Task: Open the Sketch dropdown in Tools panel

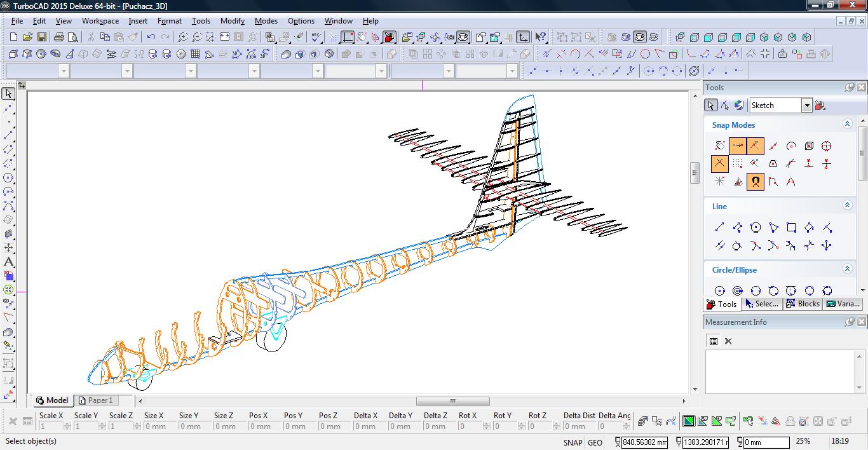Action: (x=806, y=106)
